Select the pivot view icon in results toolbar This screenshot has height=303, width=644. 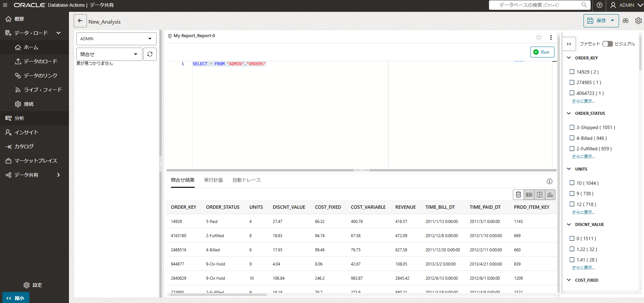(x=540, y=195)
